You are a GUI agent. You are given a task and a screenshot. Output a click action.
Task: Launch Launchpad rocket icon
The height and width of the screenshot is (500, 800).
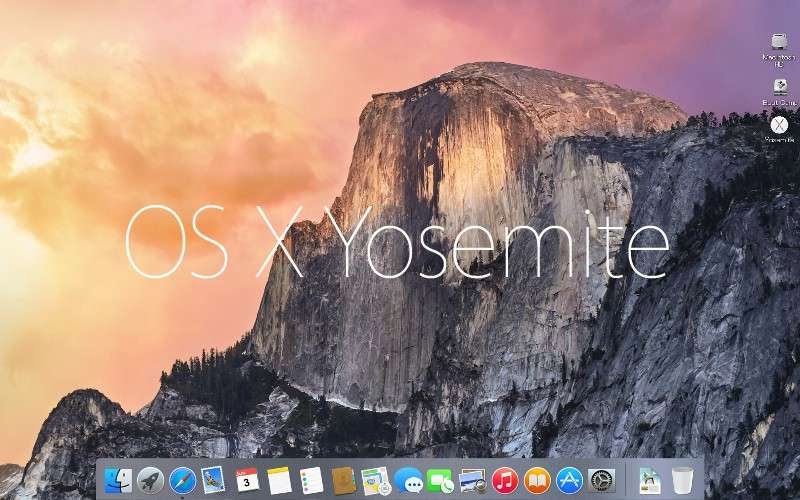point(150,480)
